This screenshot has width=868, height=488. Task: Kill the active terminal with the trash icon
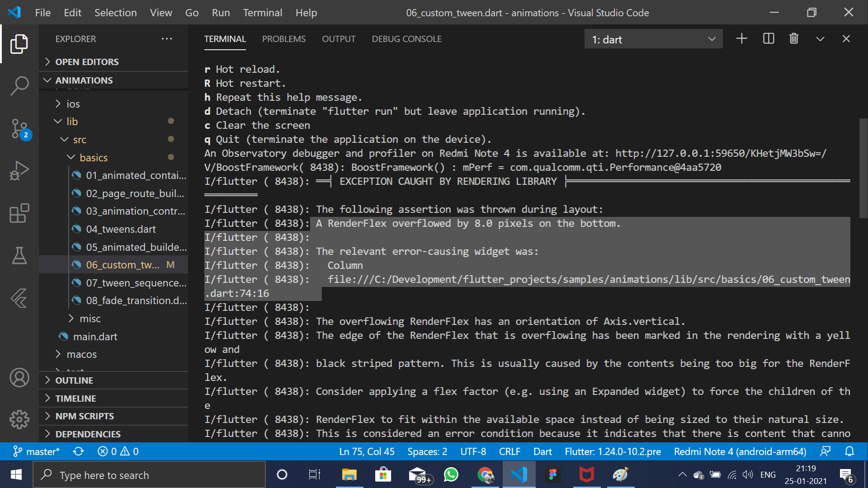pos(794,39)
